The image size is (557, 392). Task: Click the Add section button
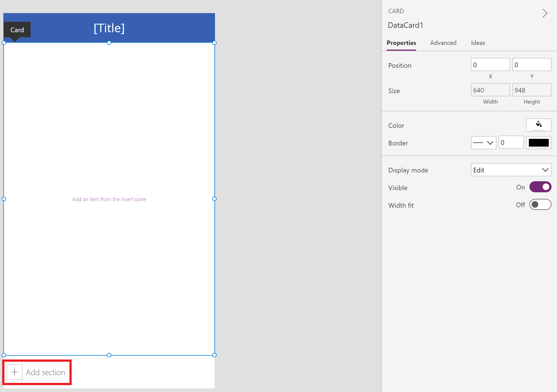point(37,372)
